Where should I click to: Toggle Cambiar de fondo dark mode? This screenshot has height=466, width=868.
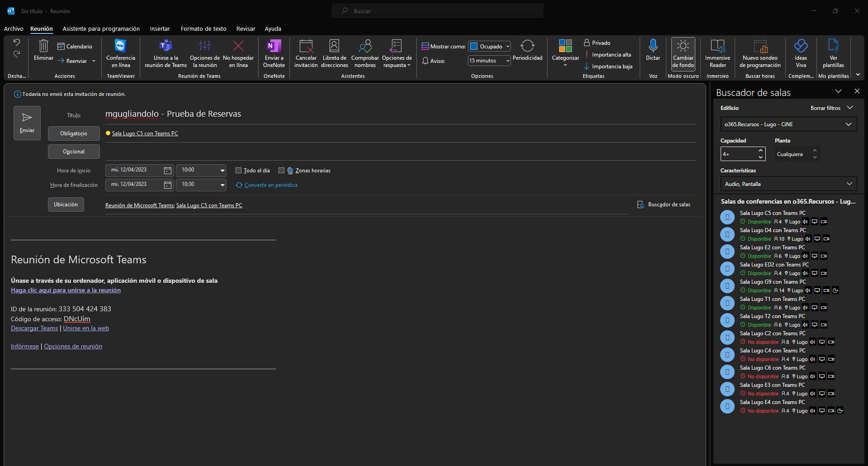[683, 53]
